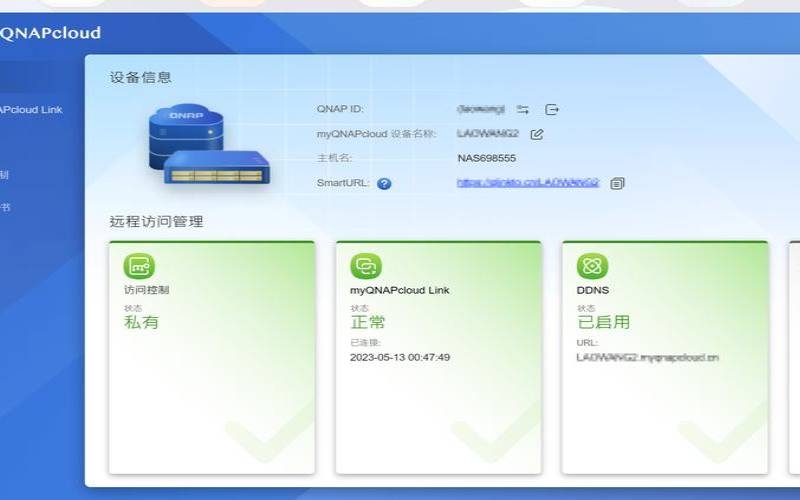
Task: Click the 正常 status text
Action: tap(368, 322)
